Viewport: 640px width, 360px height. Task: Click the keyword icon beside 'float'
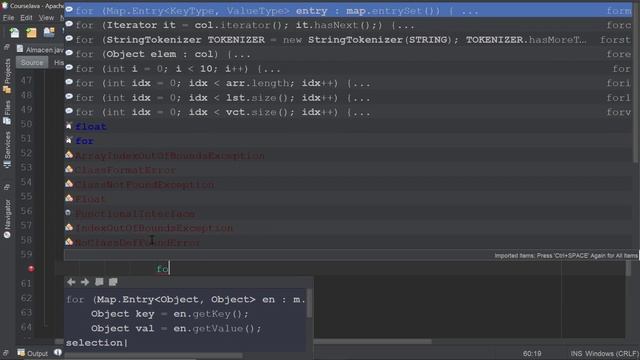[69, 126]
